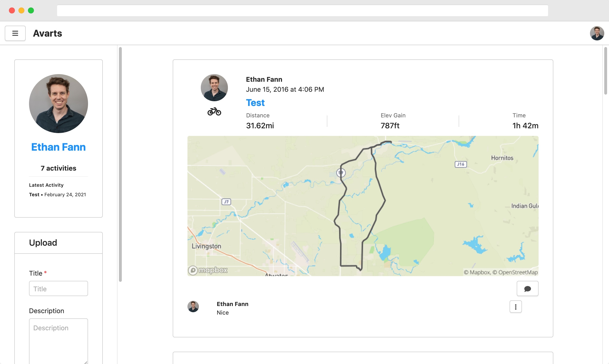Open the hamburger menu button

(x=15, y=33)
